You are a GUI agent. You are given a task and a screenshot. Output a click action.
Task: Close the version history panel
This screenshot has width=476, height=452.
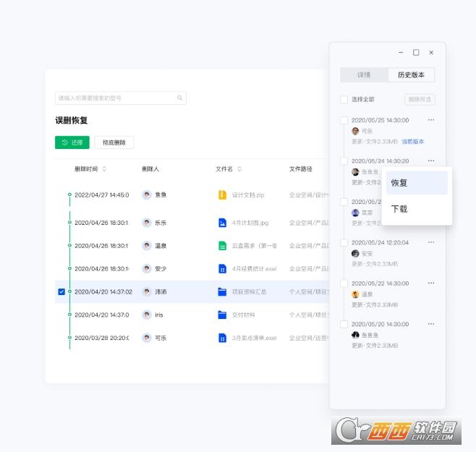click(x=431, y=53)
